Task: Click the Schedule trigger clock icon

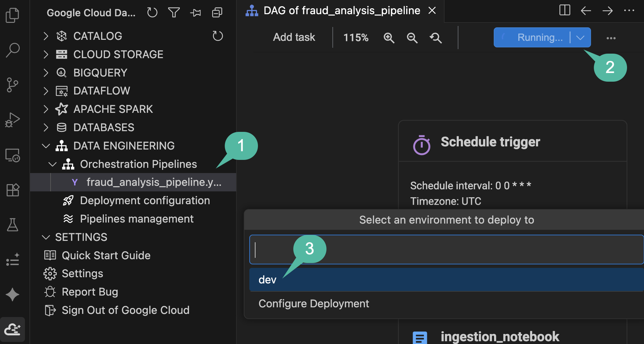Action: click(x=422, y=145)
